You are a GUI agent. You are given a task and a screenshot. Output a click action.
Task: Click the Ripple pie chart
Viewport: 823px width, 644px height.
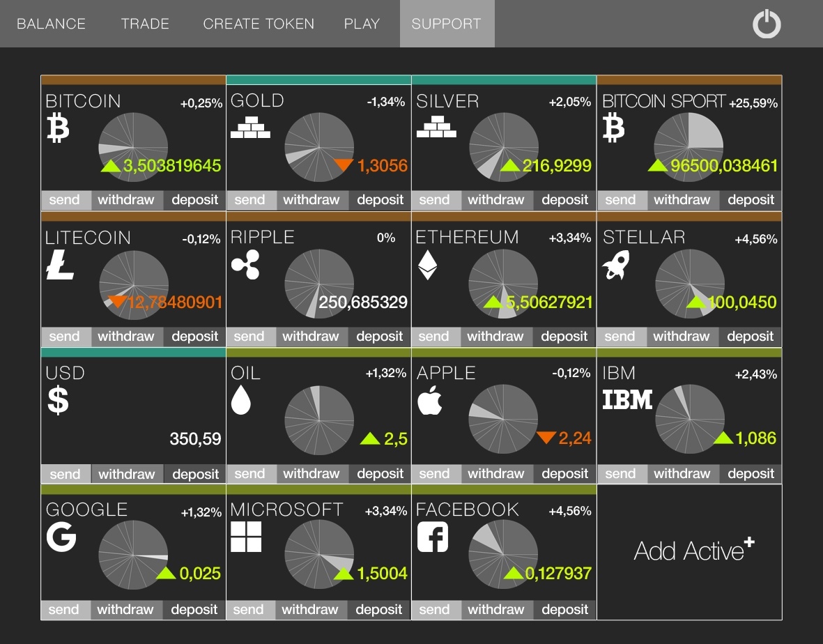pos(319,284)
